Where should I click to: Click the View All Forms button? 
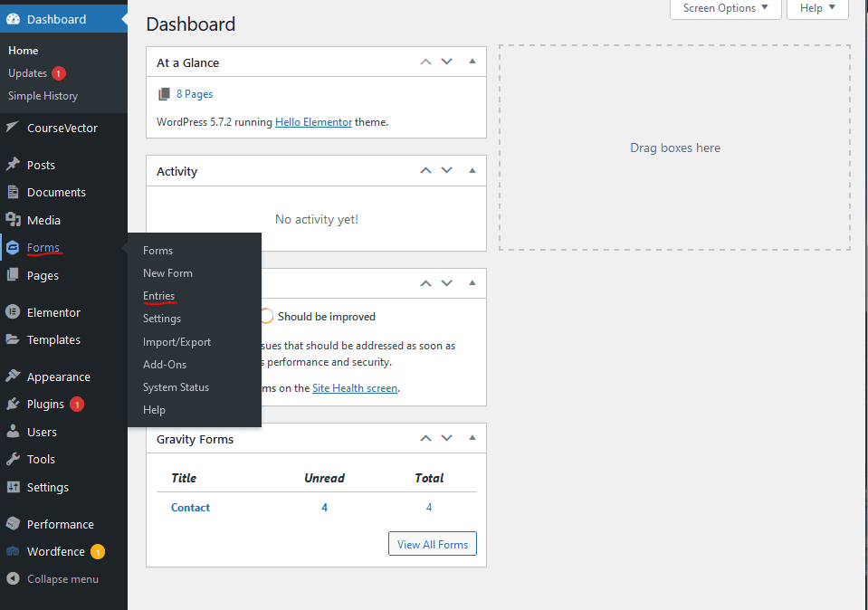coord(433,544)
